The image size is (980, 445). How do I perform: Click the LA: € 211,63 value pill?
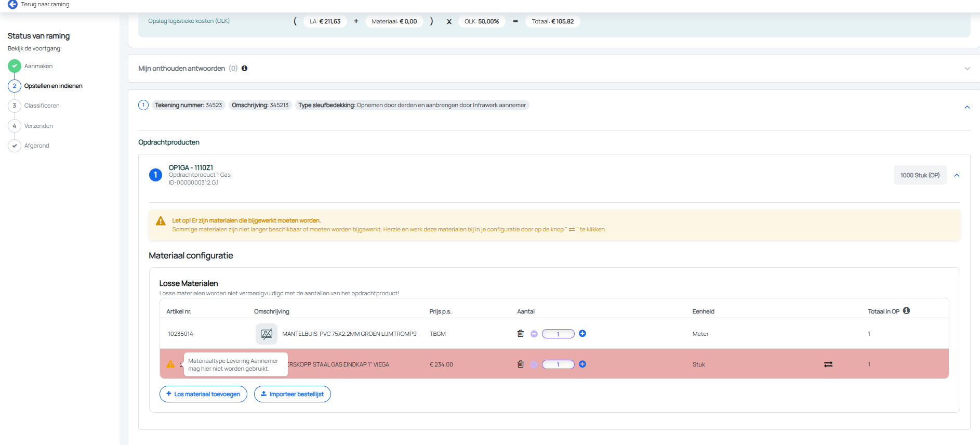[325, 21]
